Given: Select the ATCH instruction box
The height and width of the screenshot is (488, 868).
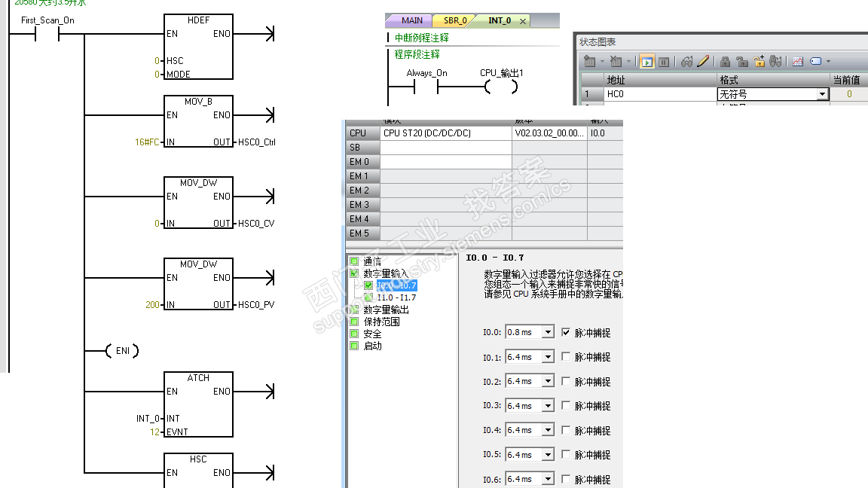Looking at the screenshot, I should tap(198, 404).
